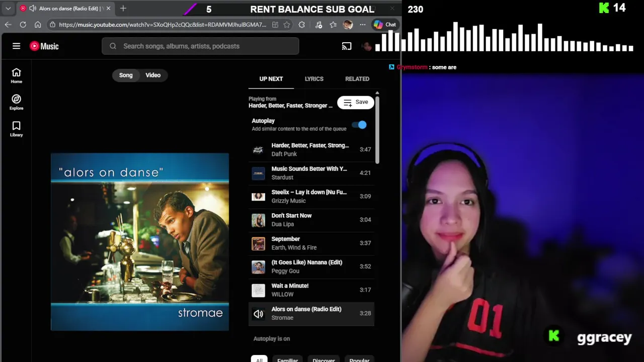Select the Discover filter chip
Screen dimensions: 644x362
(324, 360)
